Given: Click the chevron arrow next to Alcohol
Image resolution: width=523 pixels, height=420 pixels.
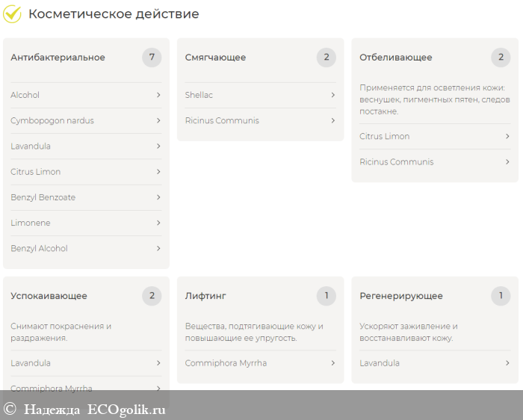Looking at the screenshot, I should 158,95.
